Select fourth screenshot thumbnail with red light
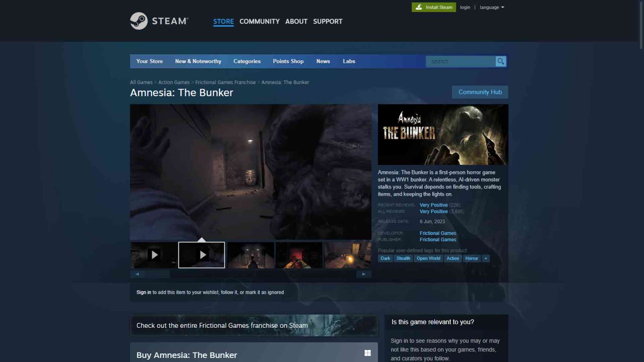 pyautogui.click(x=299, y=255)
